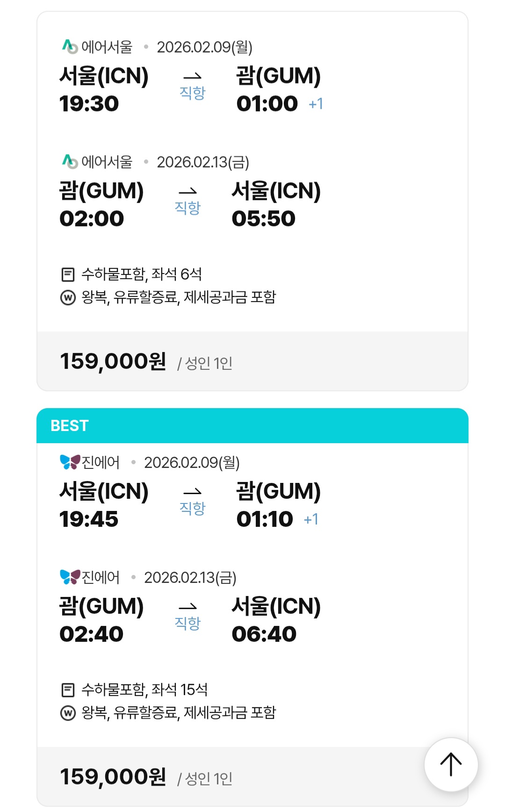Tap the won currency icon in the Jin Air card

pyautogui.click(x=68, y=713)
